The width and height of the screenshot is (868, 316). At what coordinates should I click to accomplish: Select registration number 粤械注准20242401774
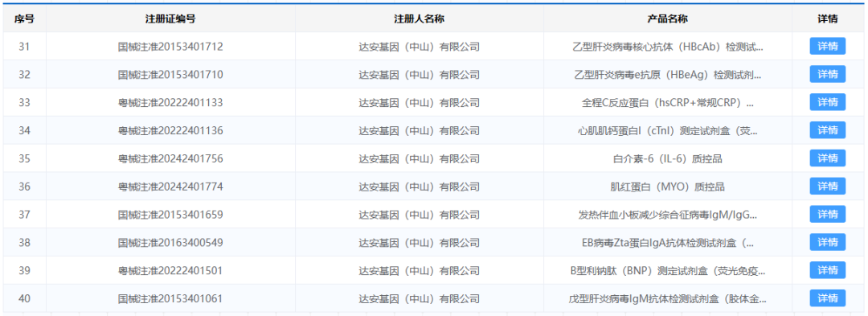pyautogui.click(x=170, y=187)
